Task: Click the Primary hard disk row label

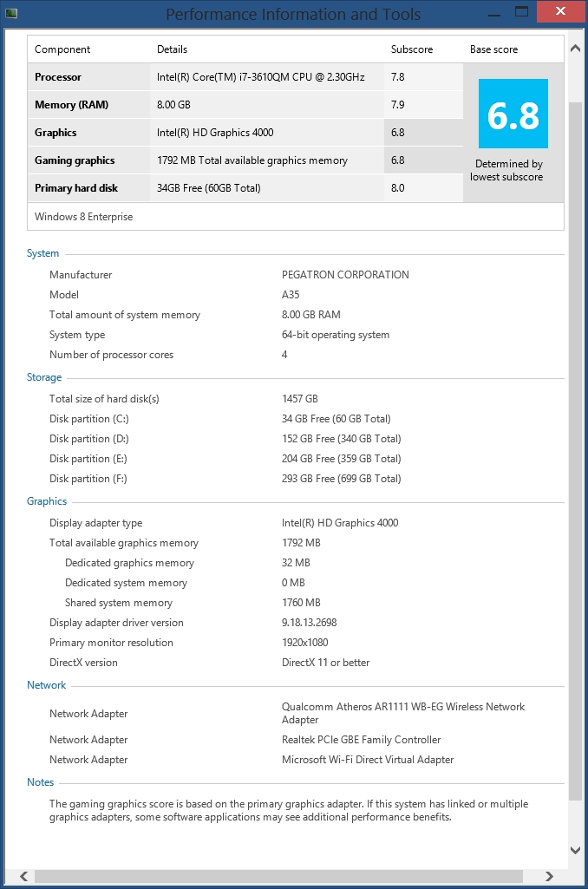Action: click(x=76, y=188)
